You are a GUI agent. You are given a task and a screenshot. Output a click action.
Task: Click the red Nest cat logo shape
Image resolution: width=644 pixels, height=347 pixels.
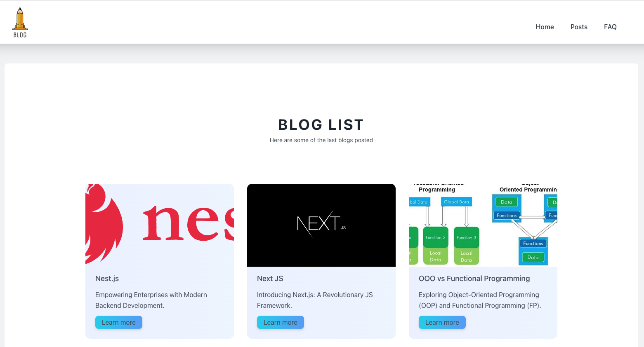(104, 224)
